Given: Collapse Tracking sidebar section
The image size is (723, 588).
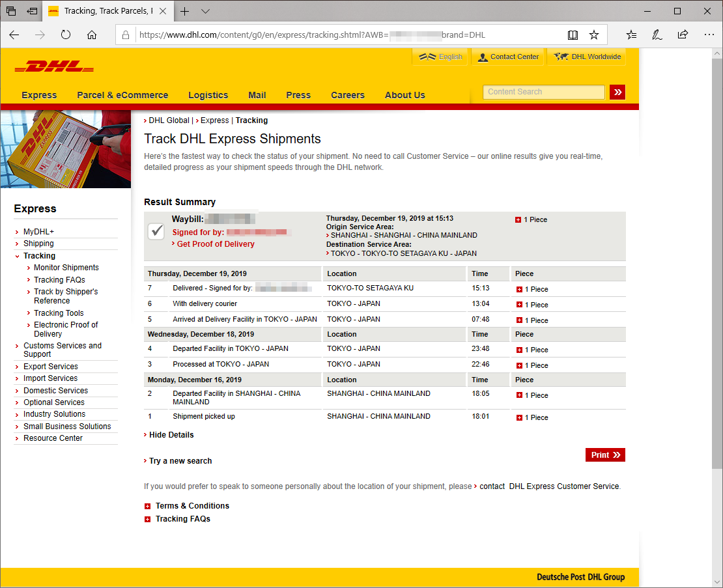Looking at the screenshot, I should pos(39,256).
